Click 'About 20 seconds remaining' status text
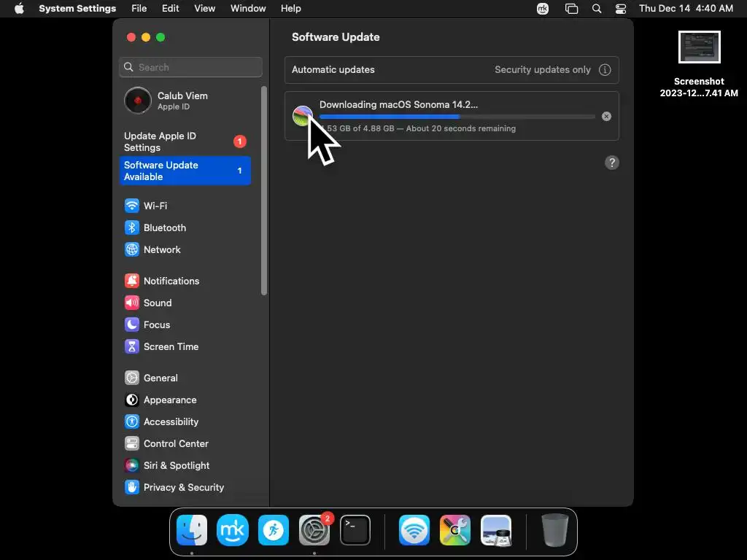The height and width of the screenshot is (560, 747). point(461,128)
